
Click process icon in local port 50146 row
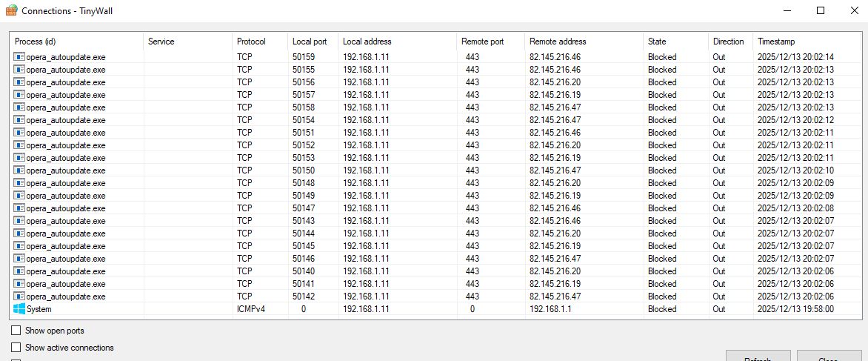click(19, 259)
